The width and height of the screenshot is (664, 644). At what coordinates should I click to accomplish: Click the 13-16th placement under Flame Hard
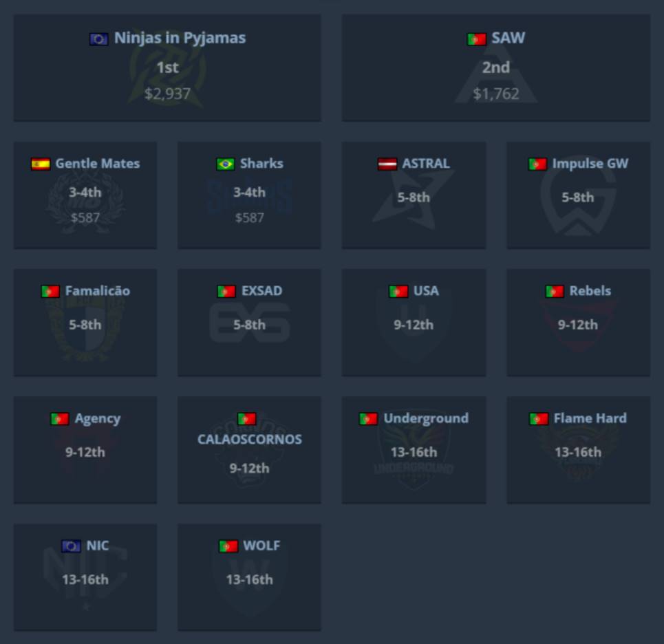[578, 453]
